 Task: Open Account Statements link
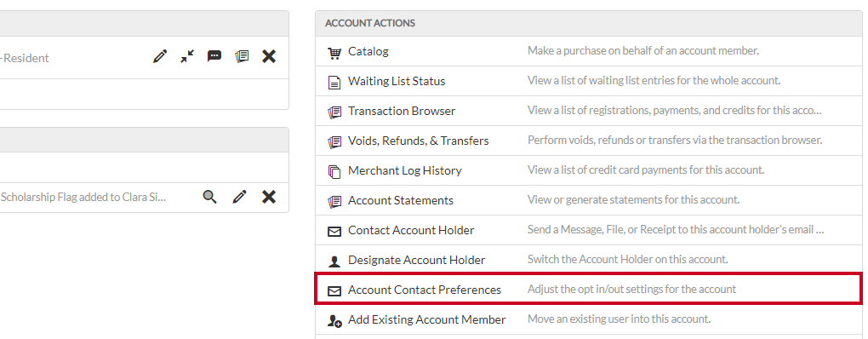click(401, 200)
